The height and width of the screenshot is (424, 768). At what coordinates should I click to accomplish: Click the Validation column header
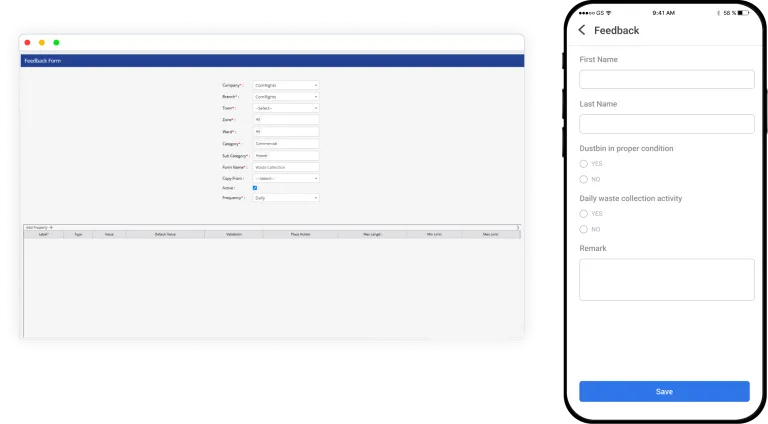pos(233,234)
